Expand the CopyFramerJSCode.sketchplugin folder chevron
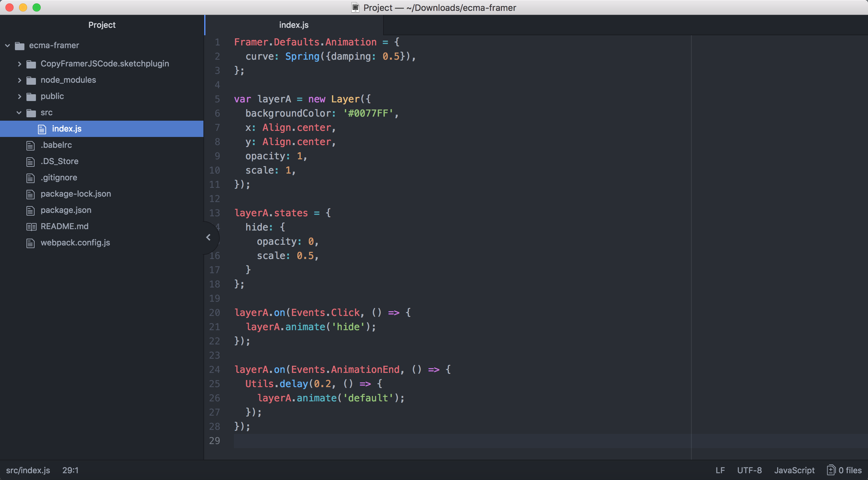Viewport: 868px width, 480px height. pos(19,64)
